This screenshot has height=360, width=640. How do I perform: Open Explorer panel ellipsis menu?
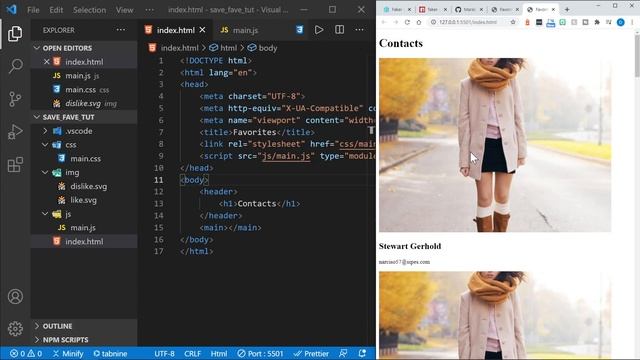coord(121,30)
